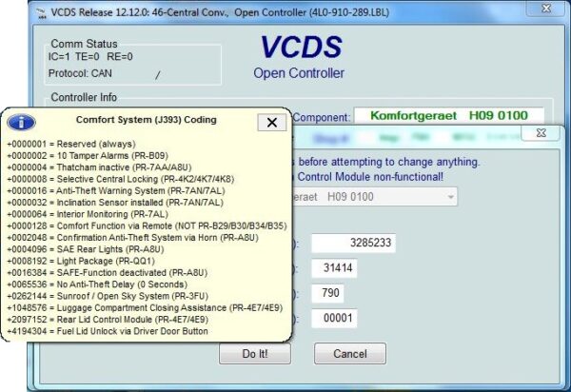Click 'Confirmation Anti-Theft System via Horn' line

coord(132,237)
